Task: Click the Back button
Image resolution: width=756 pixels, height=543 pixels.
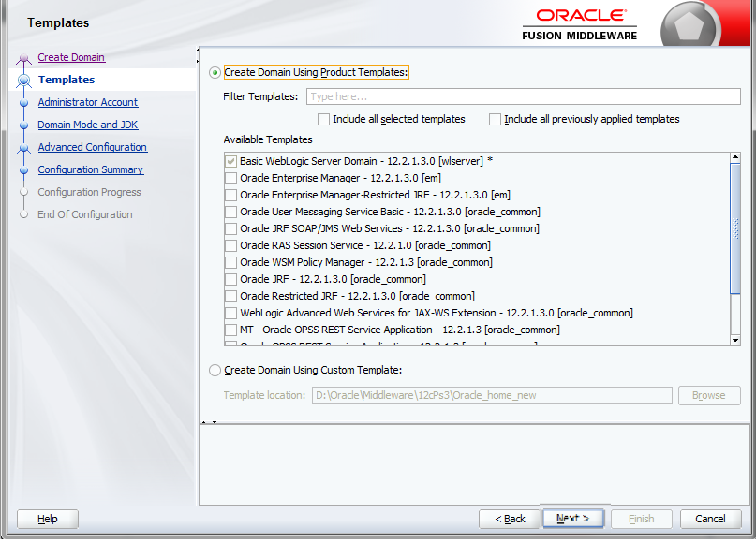Action: click(x=510, y=519)
